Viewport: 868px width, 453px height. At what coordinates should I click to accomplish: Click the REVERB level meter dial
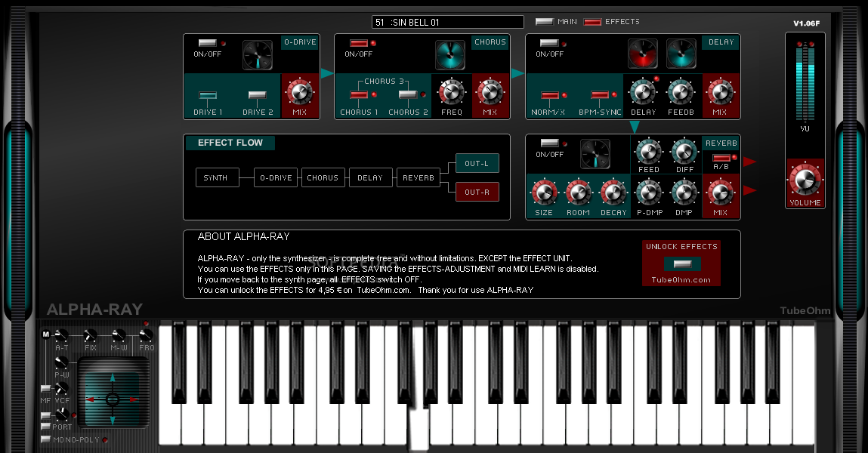click(x=595, y=154)
